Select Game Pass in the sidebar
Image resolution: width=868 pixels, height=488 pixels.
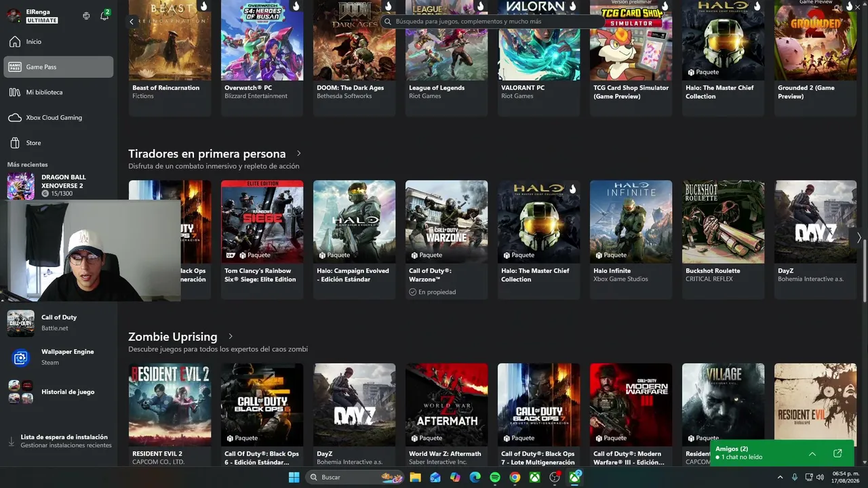point(58,67)
